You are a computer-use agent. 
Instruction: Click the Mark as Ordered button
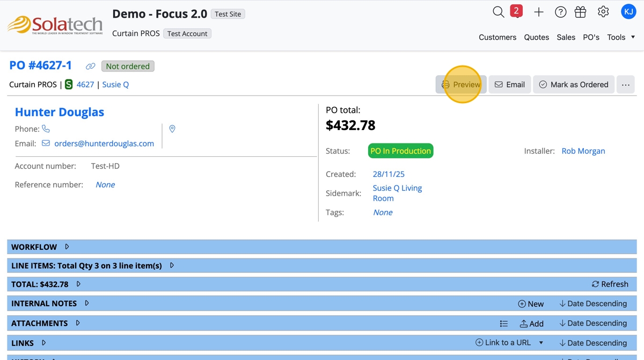[x=573, y=84]
